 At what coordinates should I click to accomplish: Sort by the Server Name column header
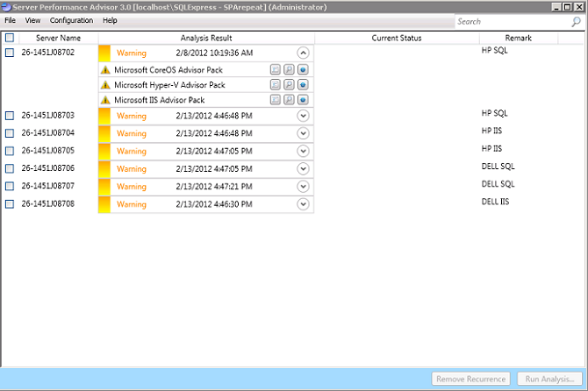[x=58, y=38]
